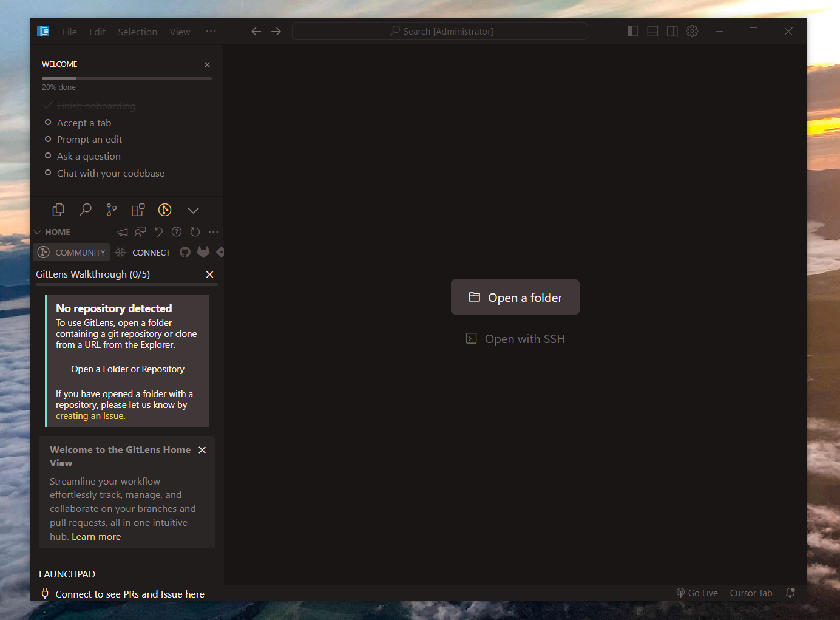Click Open with SSH
The image size is (840, 620).
click(x=515, y=339)
